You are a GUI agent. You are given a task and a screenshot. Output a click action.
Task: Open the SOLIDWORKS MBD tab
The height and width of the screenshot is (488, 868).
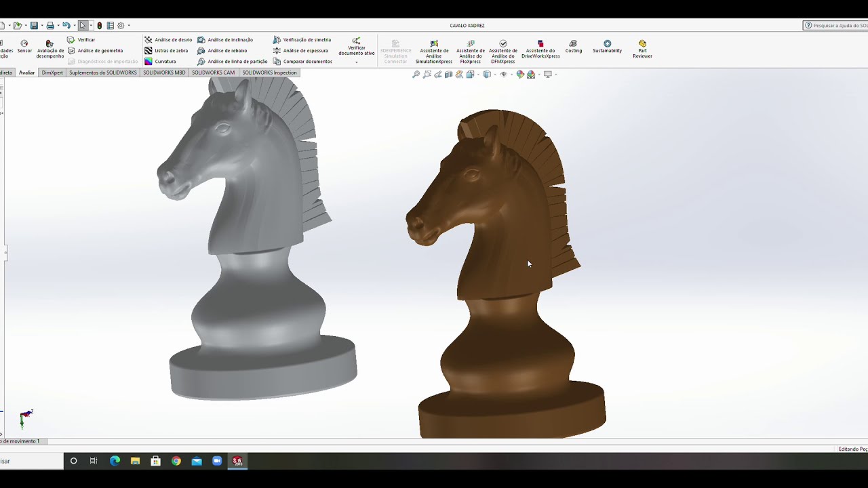[164, 73]
